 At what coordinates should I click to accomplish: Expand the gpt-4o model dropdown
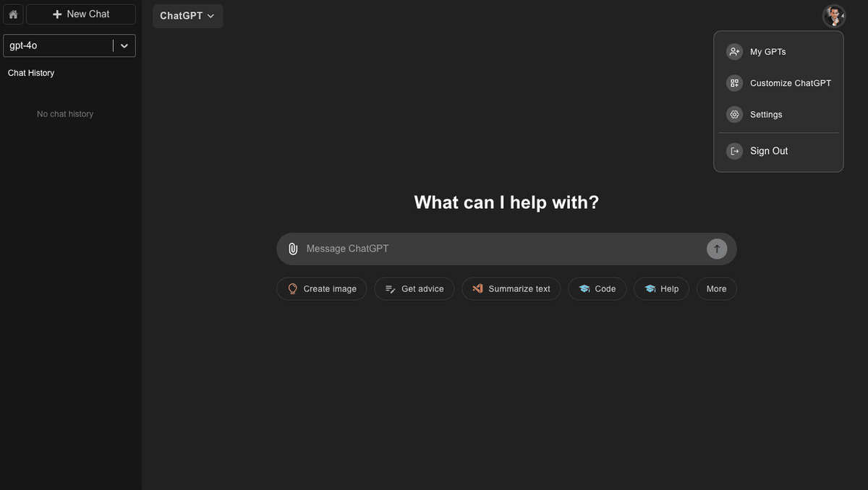click(x=124, y=46)
